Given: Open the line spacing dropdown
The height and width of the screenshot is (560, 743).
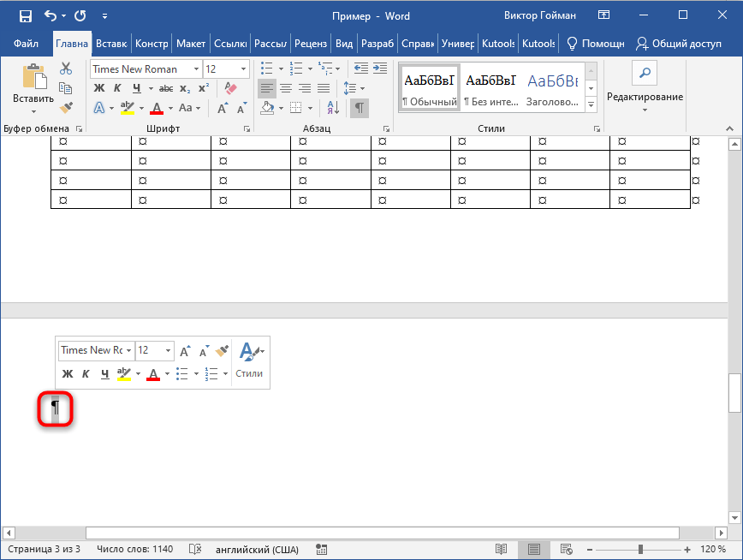Looking at the screenshot, I should 354,88.
